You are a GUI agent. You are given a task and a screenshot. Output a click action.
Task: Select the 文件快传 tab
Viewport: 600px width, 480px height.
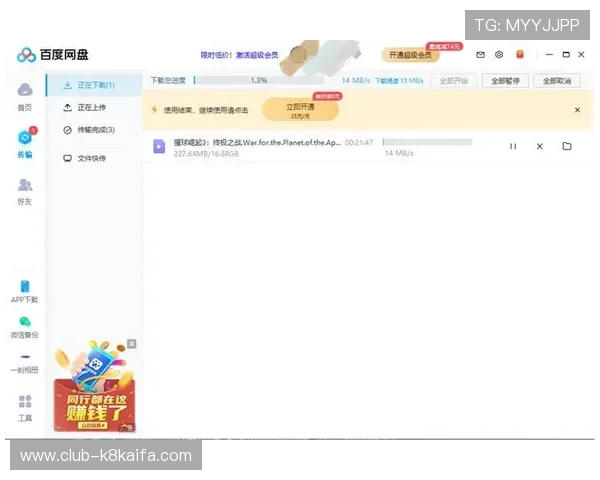coord(94,158)
